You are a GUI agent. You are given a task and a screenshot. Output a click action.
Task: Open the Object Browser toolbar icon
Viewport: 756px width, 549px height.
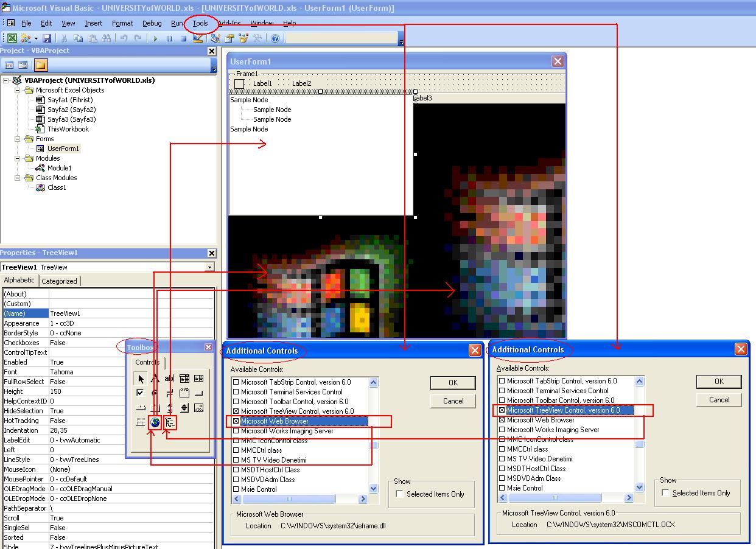(x=243, y=38)
